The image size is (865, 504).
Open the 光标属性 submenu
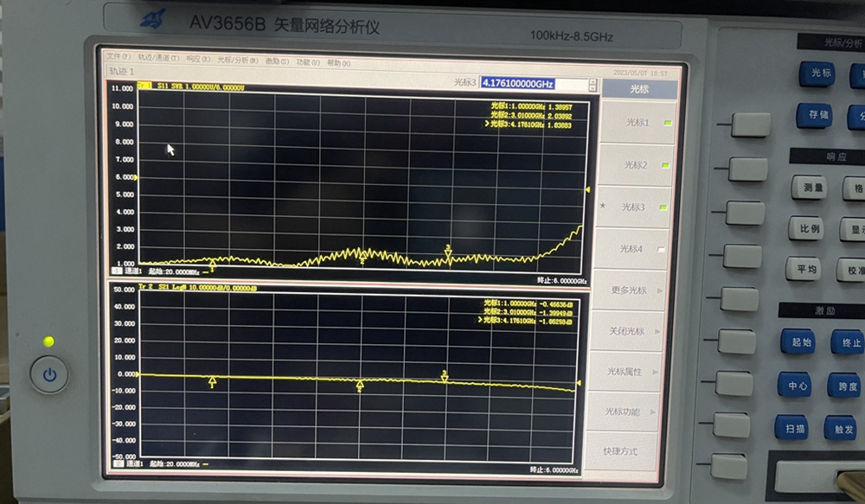pos(635,371)
